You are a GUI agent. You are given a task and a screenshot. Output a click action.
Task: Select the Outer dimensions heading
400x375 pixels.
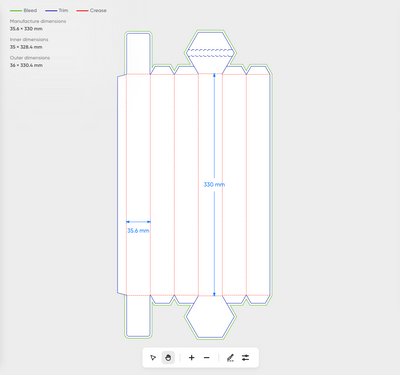(30, 58)
